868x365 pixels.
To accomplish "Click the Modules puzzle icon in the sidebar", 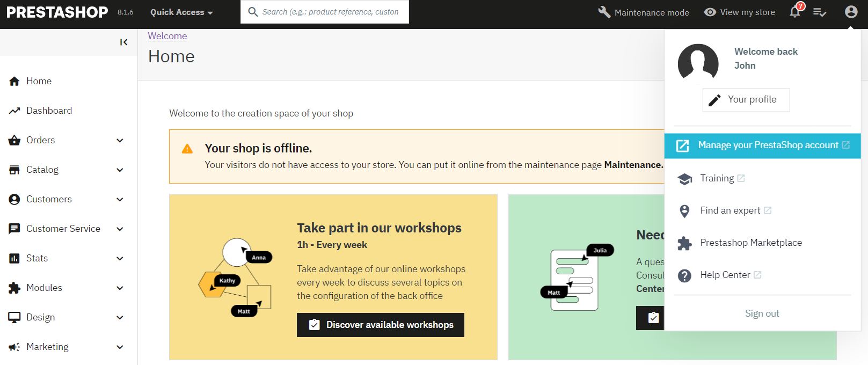I will point(14,288).
